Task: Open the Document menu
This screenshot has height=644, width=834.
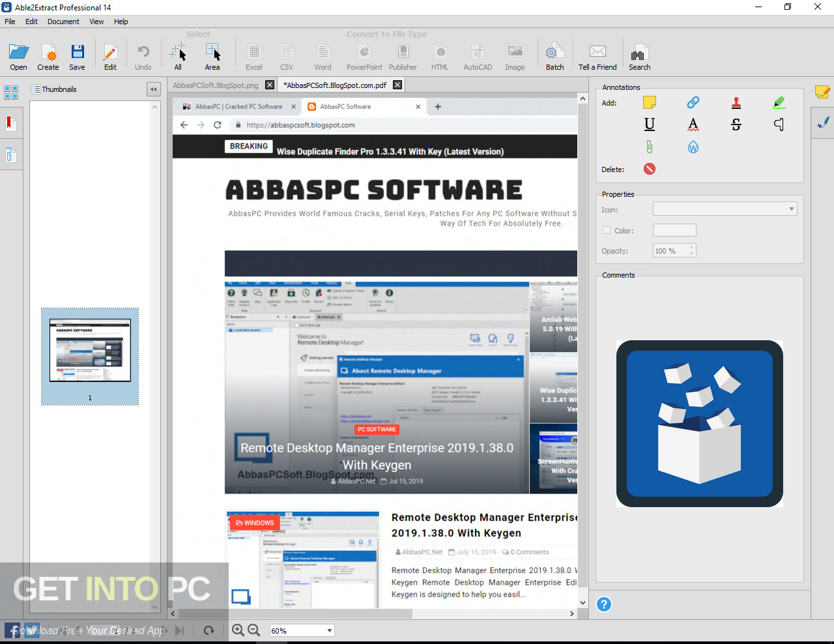Action: pos(63,22)
